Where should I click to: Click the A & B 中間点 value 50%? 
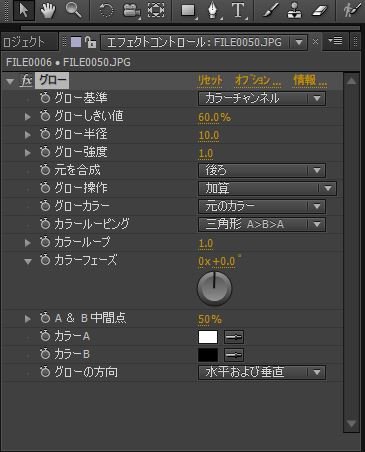tap(210, 319)
